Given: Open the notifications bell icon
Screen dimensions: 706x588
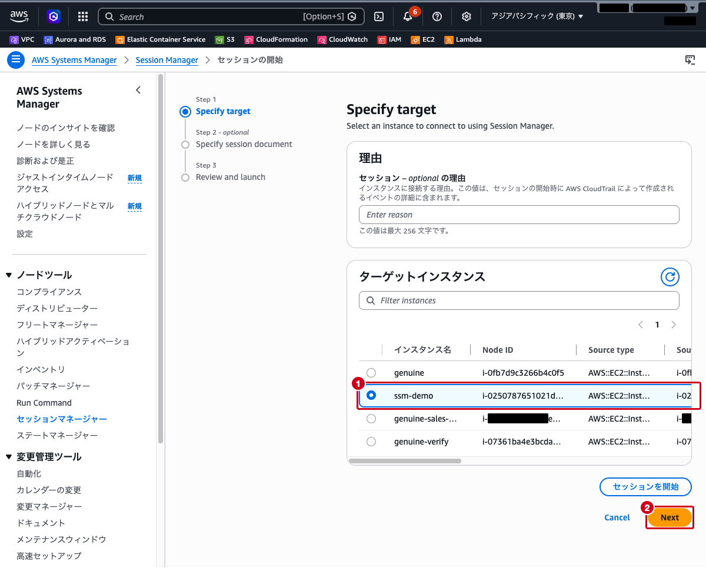Looking at the screenshot, I should (x=408, y=16).
